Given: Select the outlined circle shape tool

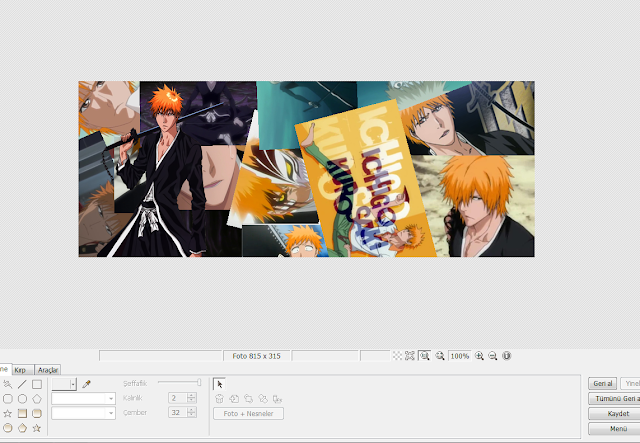Looking at the screenshot, I should click(22, 398).
